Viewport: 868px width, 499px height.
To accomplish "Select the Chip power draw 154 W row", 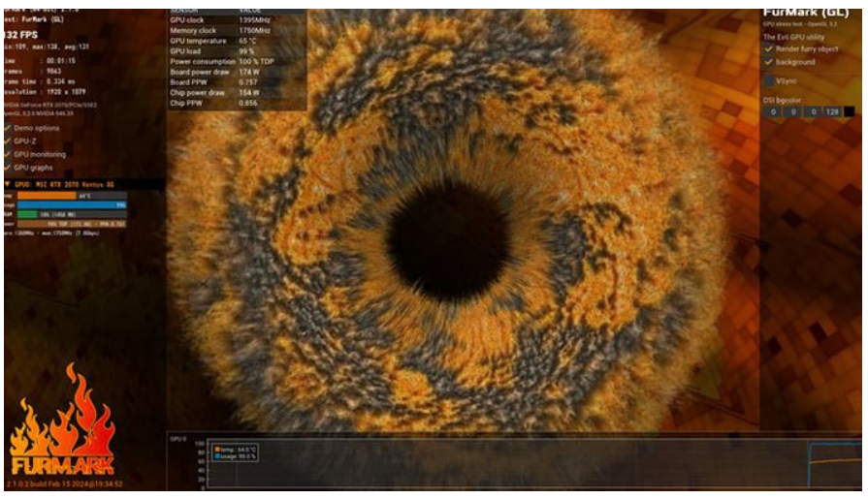I will point(237,93).
